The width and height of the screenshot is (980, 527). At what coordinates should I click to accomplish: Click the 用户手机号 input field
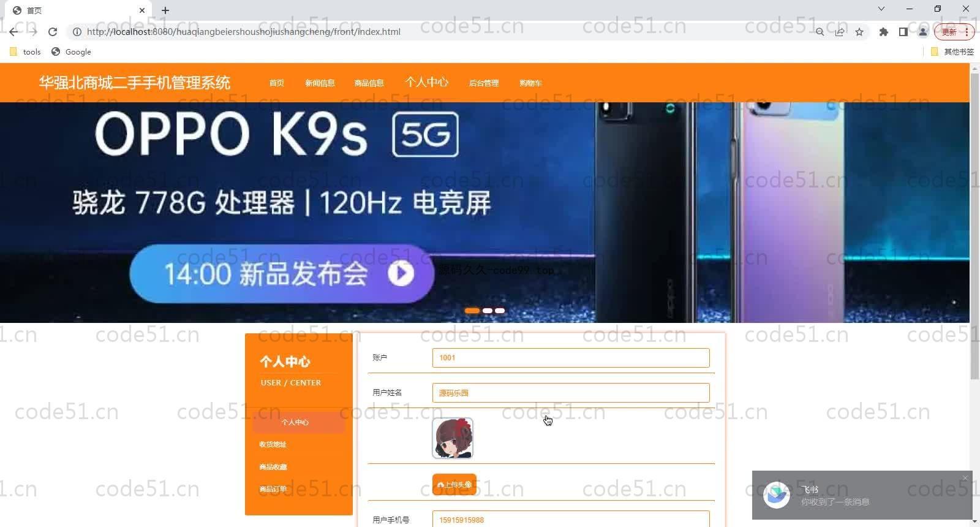[571, 519]
